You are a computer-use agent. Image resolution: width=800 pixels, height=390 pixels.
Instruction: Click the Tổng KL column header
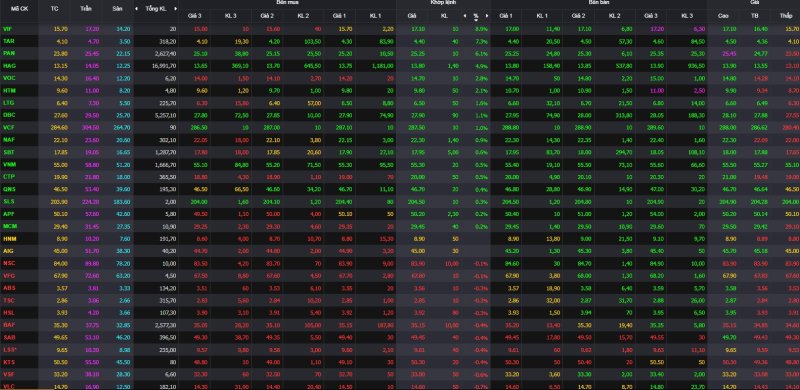click(156, 9)
